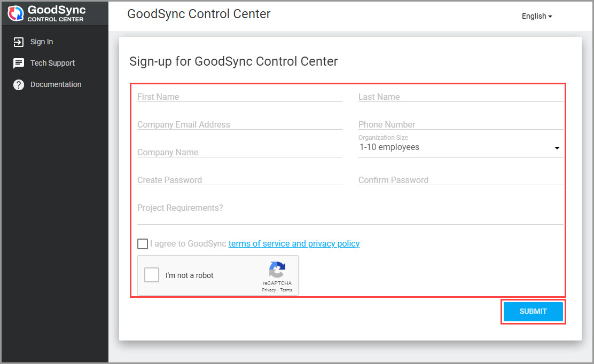Enable the GoodSync privacy agreement checkbox
This screenshot has height=364, width=594.
[142, 243]
